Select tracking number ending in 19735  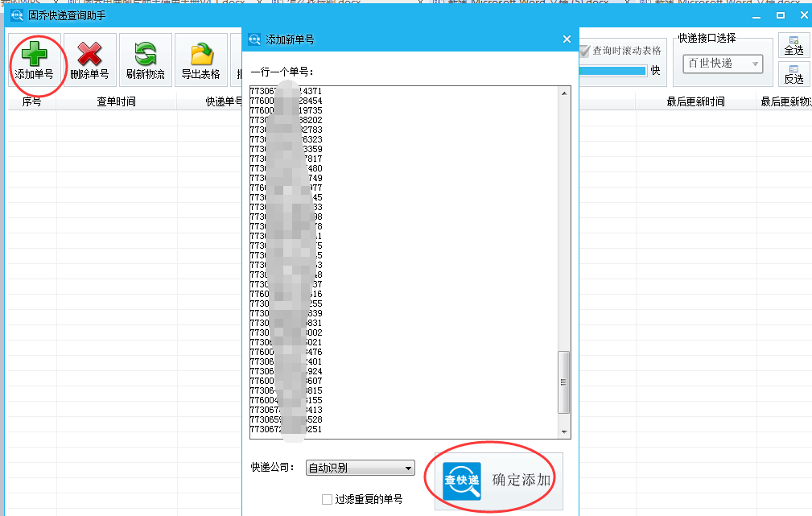[x=286, y=110]
